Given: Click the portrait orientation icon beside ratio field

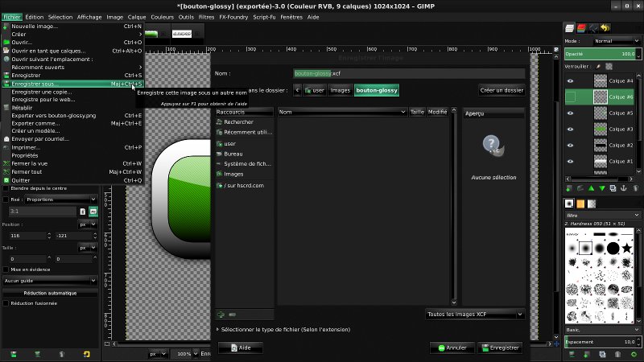Looking at the screenshot, I should [83, 212].
